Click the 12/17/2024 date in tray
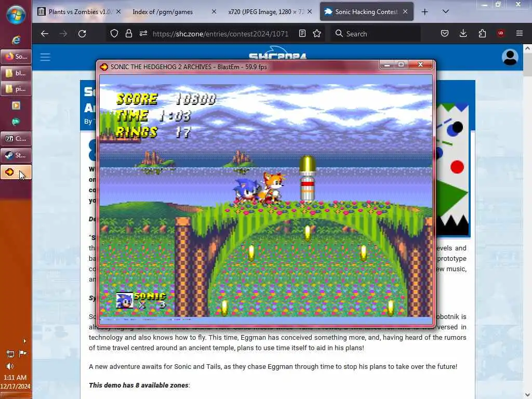This screenshot has height=399, width=532. tap(15, 387)
